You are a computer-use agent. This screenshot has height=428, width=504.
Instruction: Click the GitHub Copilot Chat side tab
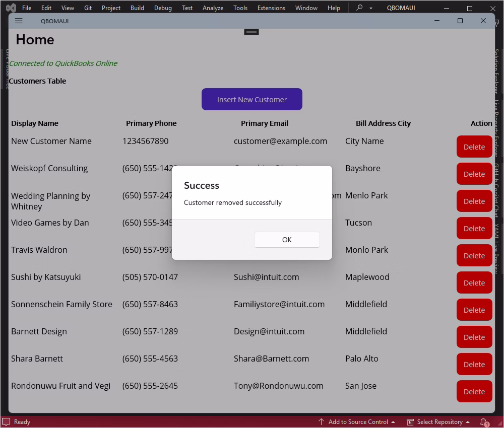tap(497, 190)
